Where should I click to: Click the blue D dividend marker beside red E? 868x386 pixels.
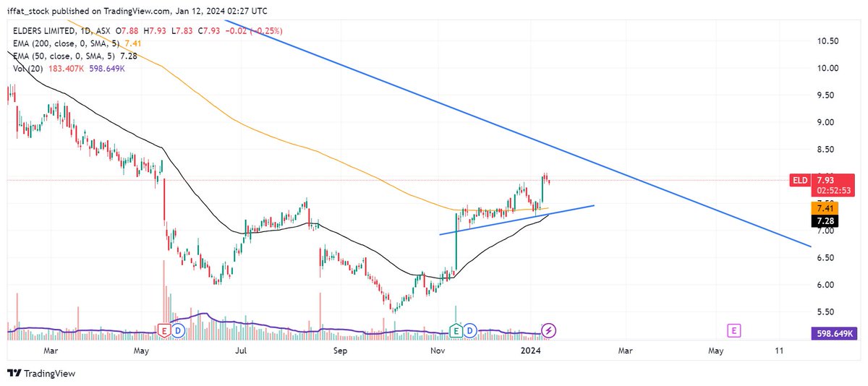click(x=178, y=331)
